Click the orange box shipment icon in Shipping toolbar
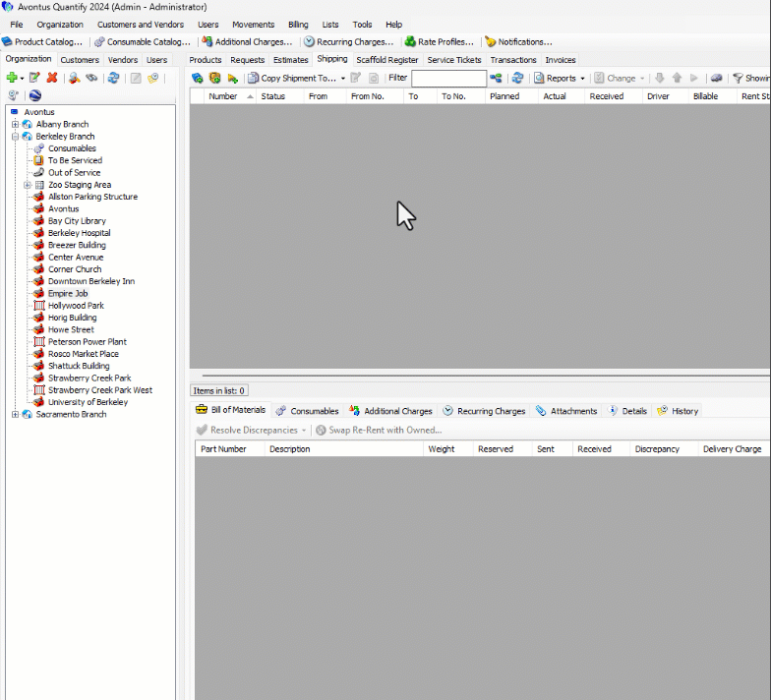771x700 pixels. [x=214, y=78]
